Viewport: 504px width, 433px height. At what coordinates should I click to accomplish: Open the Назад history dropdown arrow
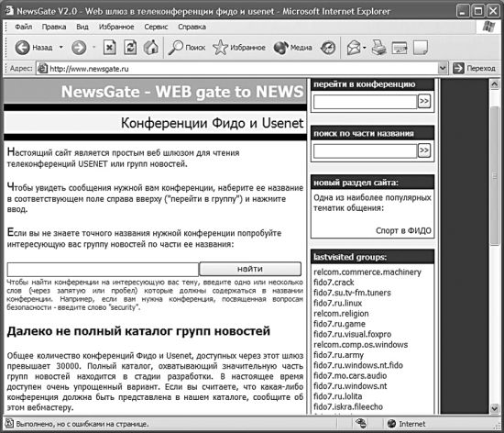tap(61, 48)
